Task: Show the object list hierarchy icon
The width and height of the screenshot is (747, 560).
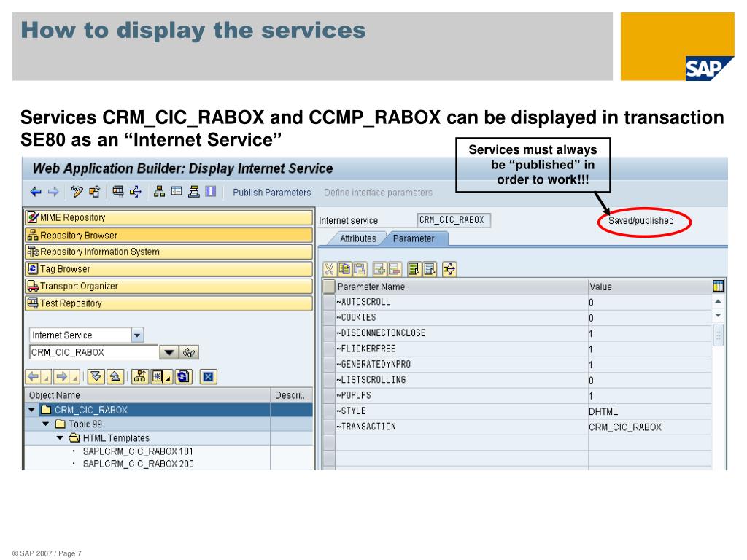Action: (x=160, y=192)
